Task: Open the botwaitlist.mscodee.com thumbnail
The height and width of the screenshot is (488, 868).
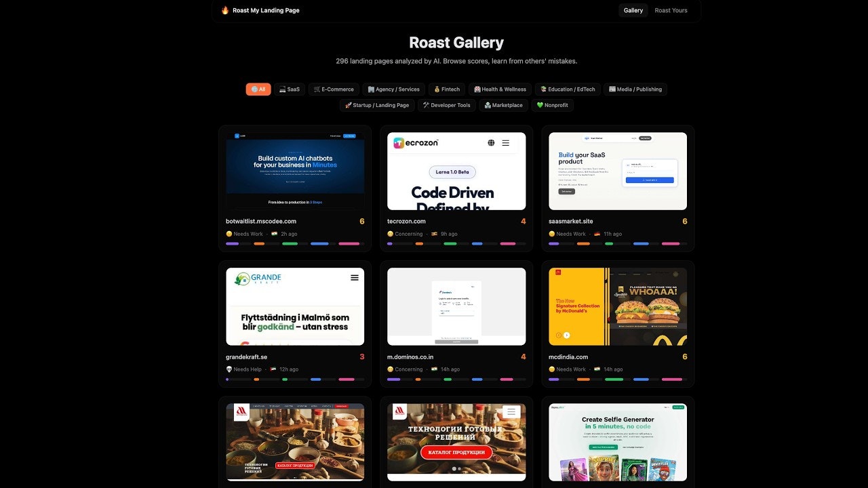Action: [295, 171]
